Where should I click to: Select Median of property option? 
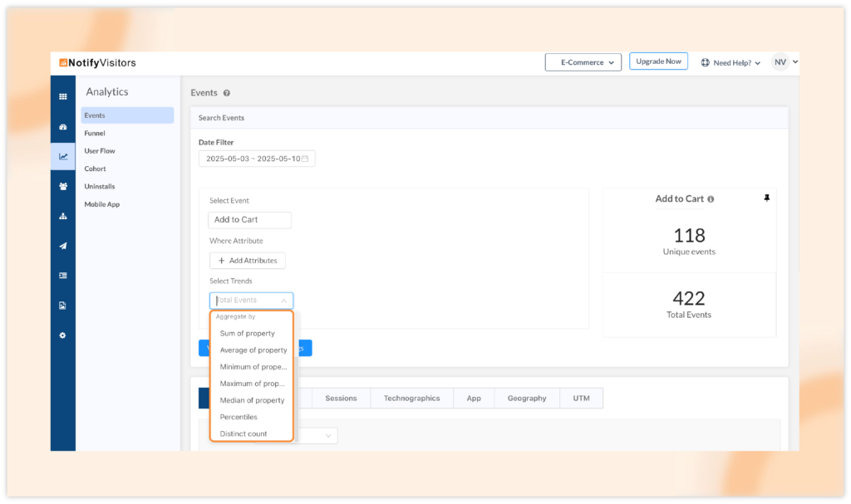(x=251, y=400)
